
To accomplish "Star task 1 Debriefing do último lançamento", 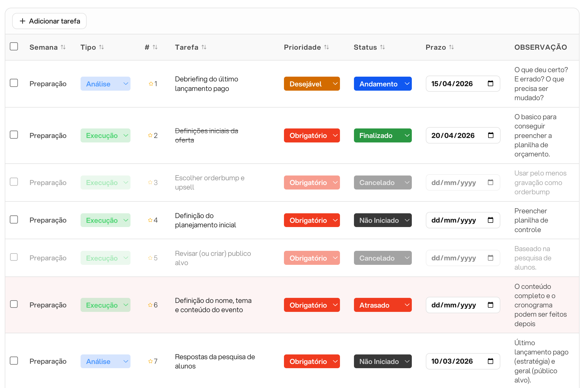I will [151, 84].
